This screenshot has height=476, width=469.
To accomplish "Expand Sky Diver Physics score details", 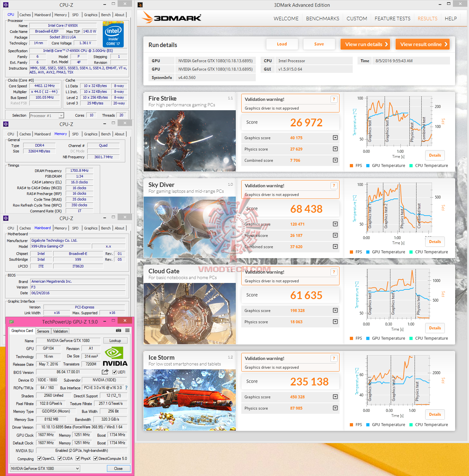I will point(335,235).
